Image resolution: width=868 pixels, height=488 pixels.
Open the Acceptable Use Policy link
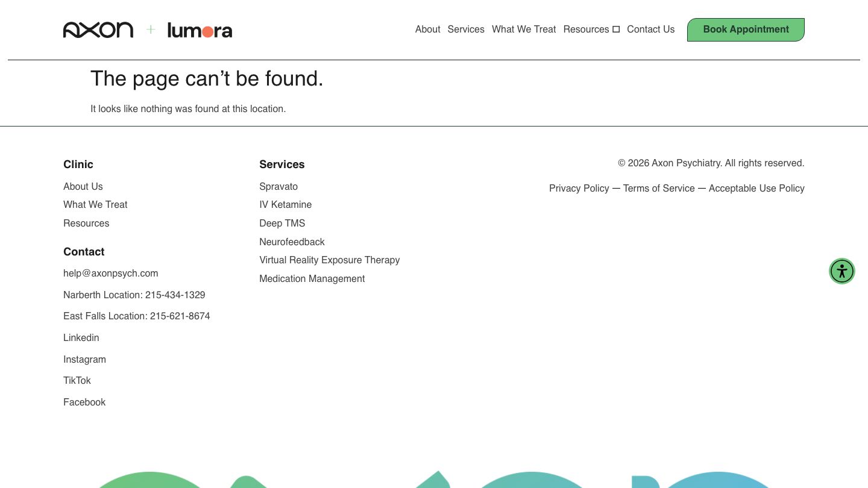(756, 189)
